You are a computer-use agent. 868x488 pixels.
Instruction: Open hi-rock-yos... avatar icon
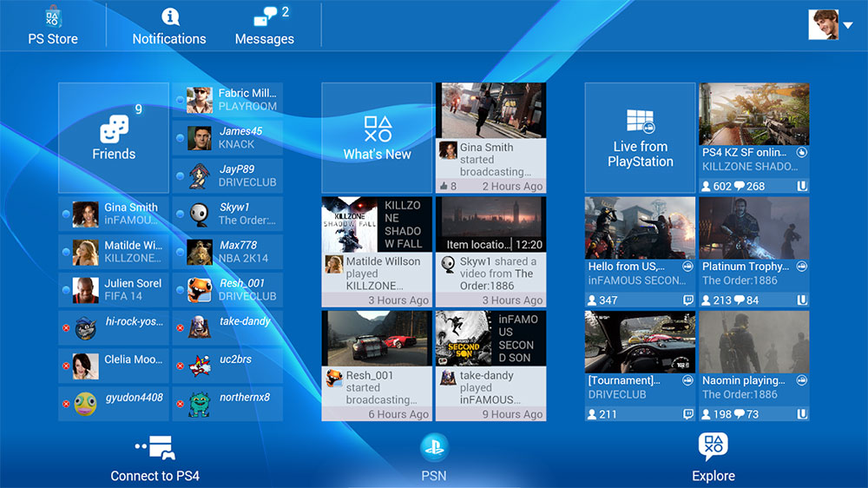click(x=85, y=328)
